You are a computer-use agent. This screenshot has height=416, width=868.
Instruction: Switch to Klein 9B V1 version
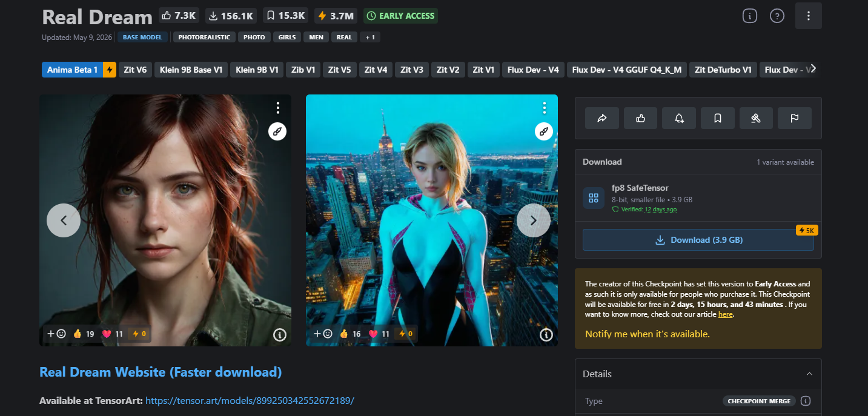point(257,70)
